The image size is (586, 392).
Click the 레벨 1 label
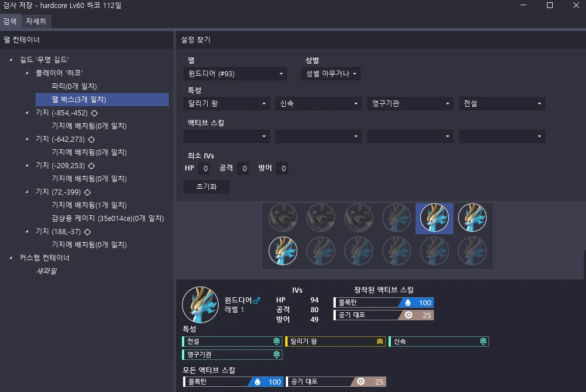point(234,310)
